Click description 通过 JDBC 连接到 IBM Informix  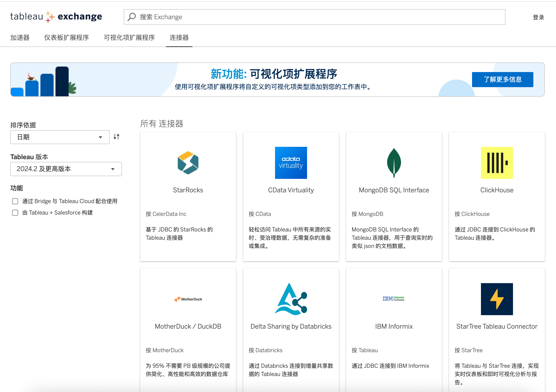coord(390,366)
